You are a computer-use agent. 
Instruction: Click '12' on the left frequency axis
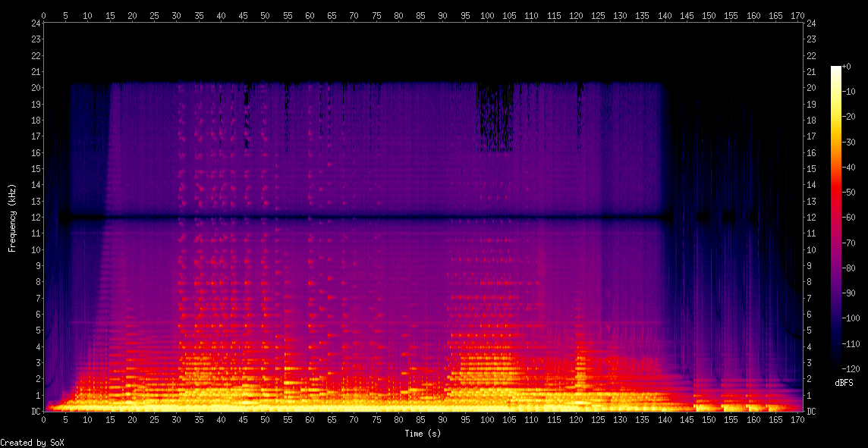(36, 218)
